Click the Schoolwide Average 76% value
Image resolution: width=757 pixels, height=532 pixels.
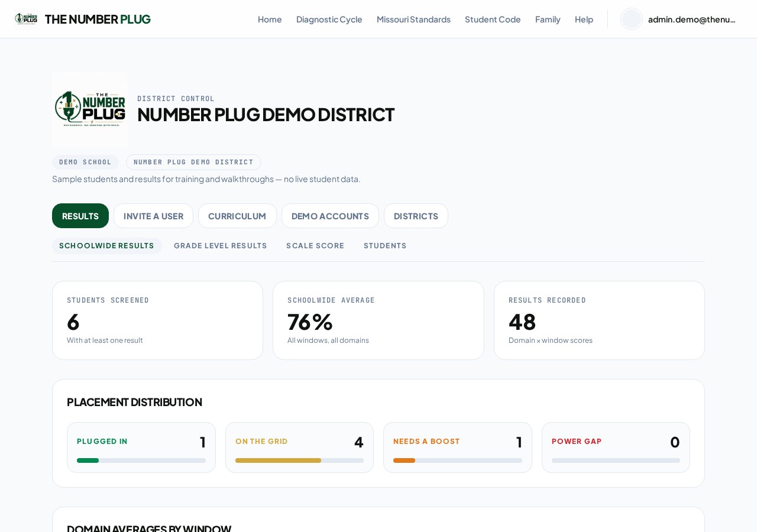point(310,322)
